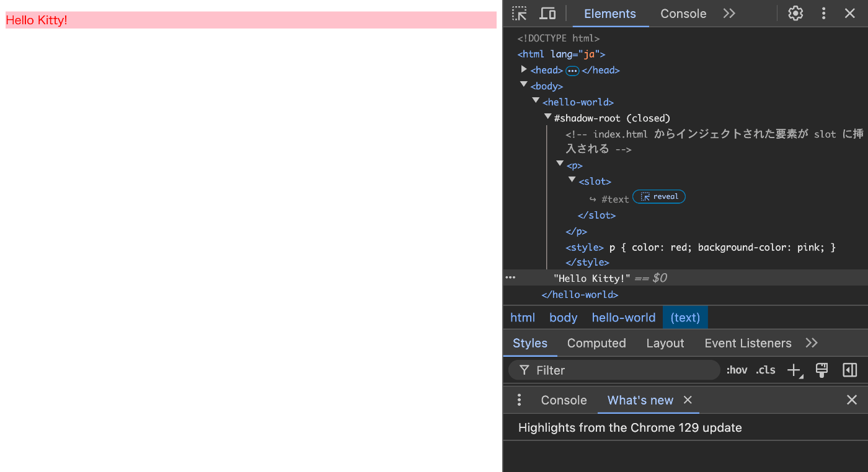Image resolution: width=868 pixels, height=472 pixels.
Task: Open the Layout tab
Action: [665, 343]
